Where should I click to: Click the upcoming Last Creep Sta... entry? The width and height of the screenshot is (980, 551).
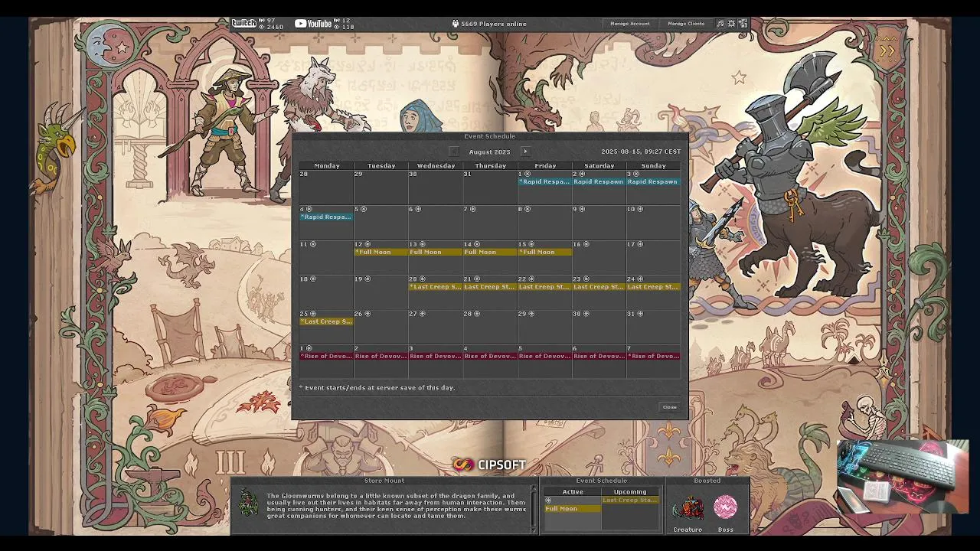(x=630, y=500)
